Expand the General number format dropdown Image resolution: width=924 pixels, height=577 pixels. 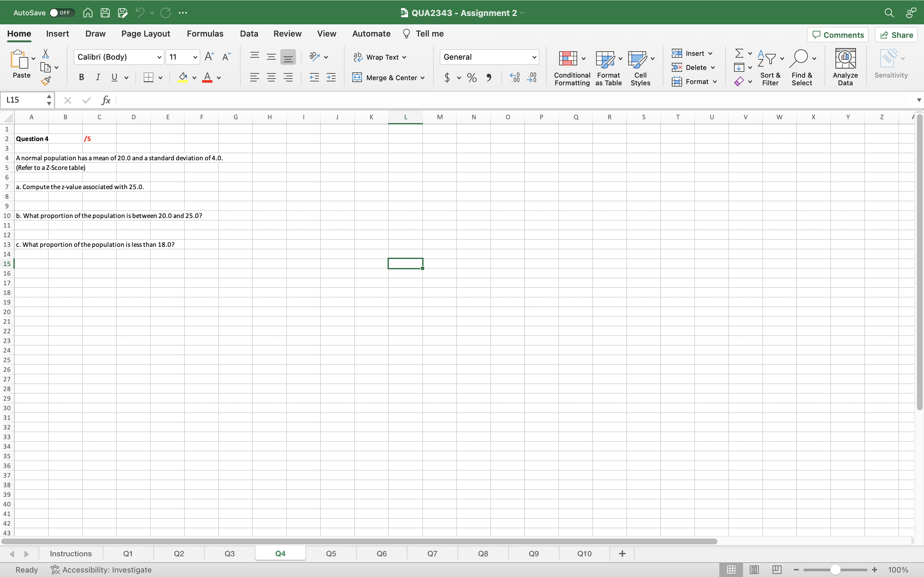tap(534, 57)
